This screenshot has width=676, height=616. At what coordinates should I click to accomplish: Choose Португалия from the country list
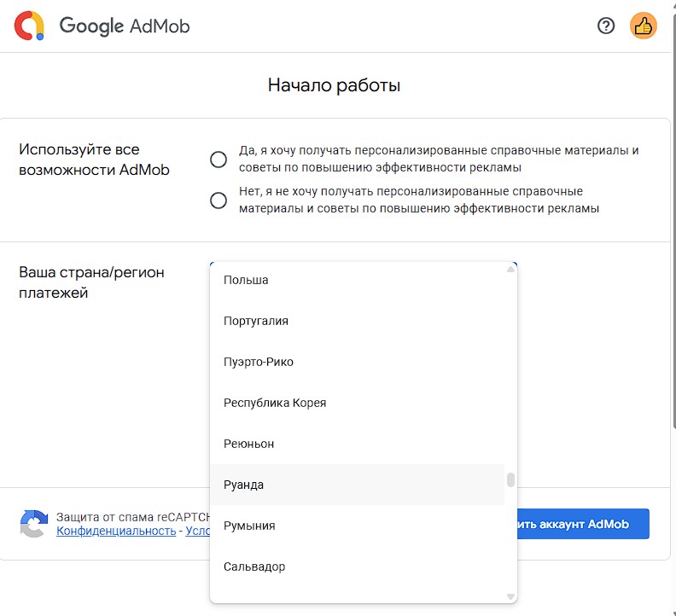coord(357,321)
